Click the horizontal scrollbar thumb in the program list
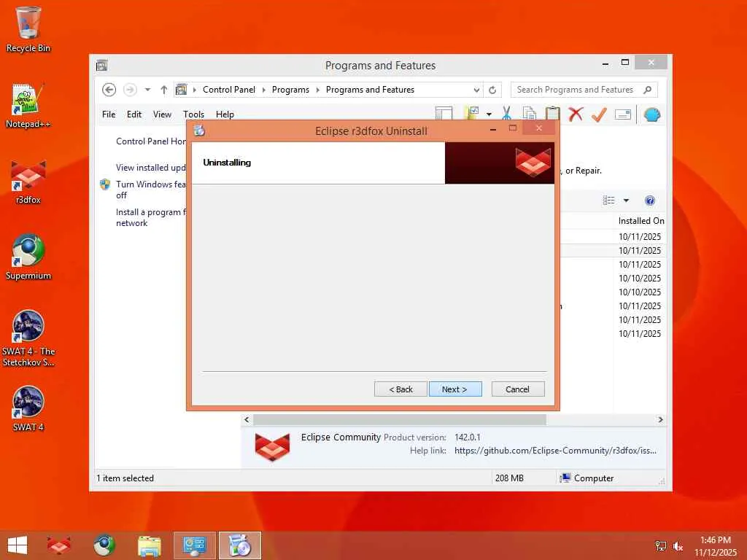Screen dimensions: 747x560 [x=400, y=419]
